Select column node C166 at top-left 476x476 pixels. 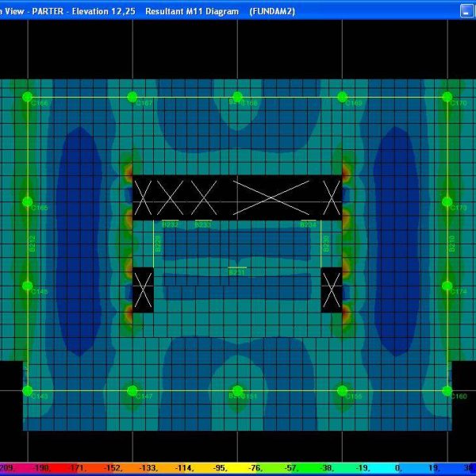point(28,97)
